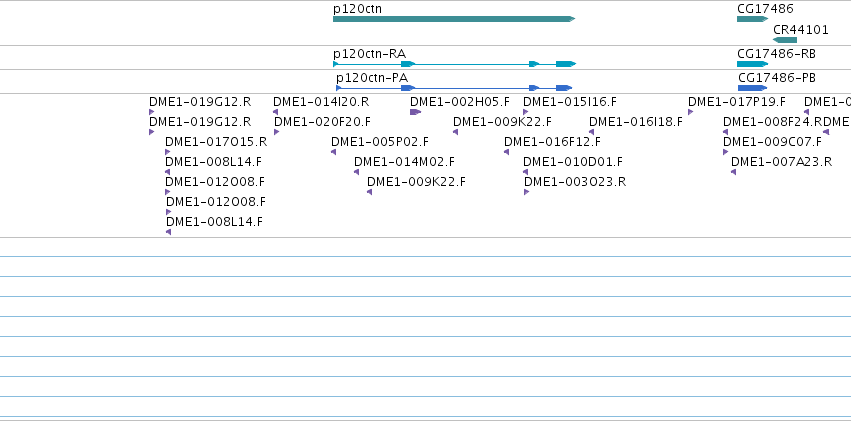Select the DME1-017O15.R feature
The height and width of the screenshot is (421, 851).
[168, 152]
